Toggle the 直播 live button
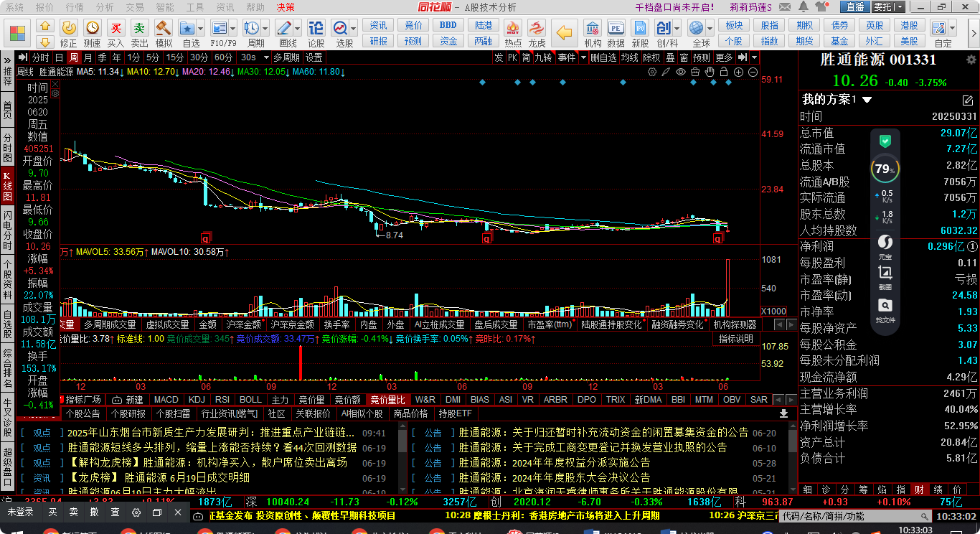This screenshot has height=534, width=980. 854,6
